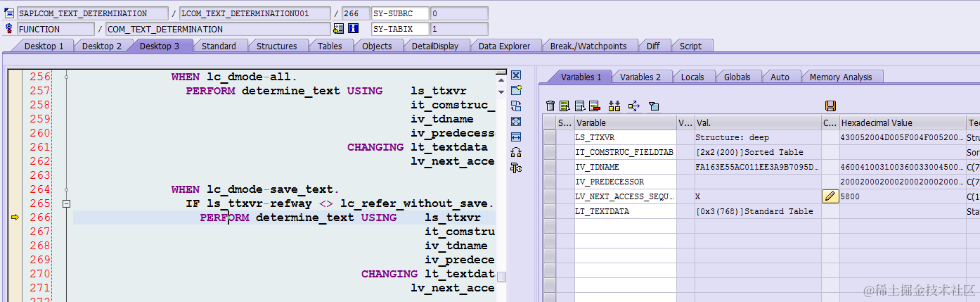This screenshot has height=302, width=980.
Task: Click the yellow arrows cross-reference icon
Action: click(x=634, y=106)
